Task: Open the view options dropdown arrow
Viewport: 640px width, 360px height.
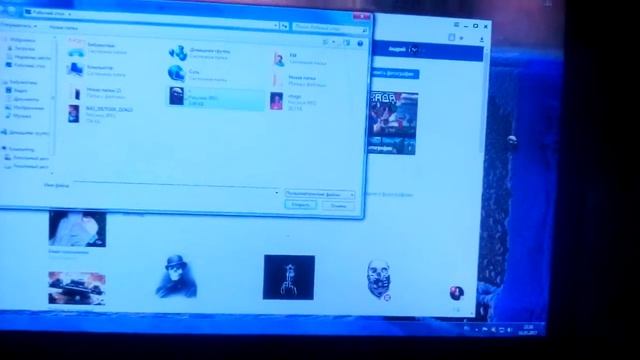Action: click(x=334, y=42)
